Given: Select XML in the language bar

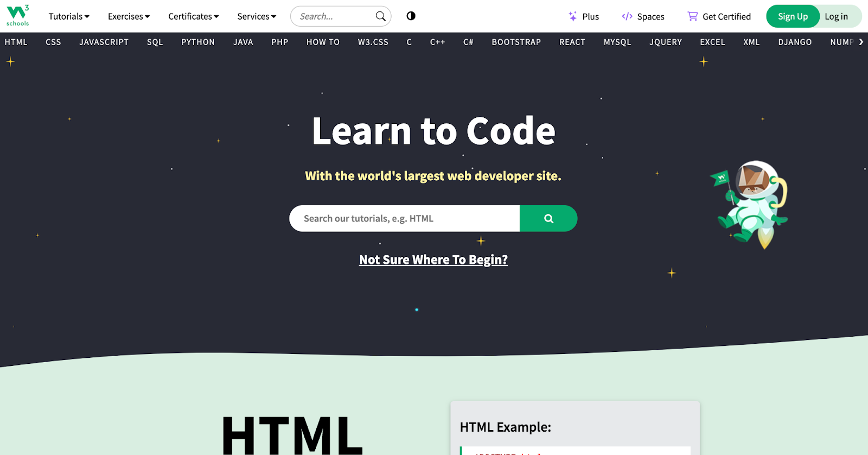Looking at the screenshot, I should tap(751, 42).
